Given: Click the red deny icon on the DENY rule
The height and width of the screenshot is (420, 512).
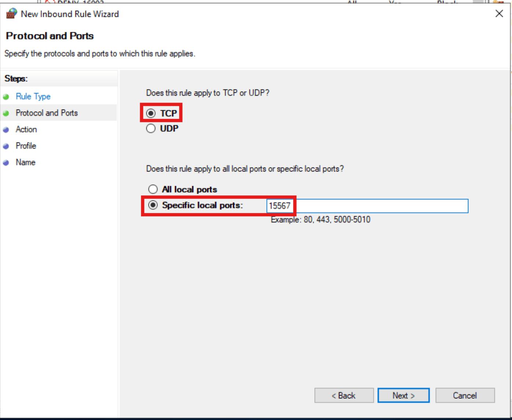Looking at the screenshot, I should point(50,3).
